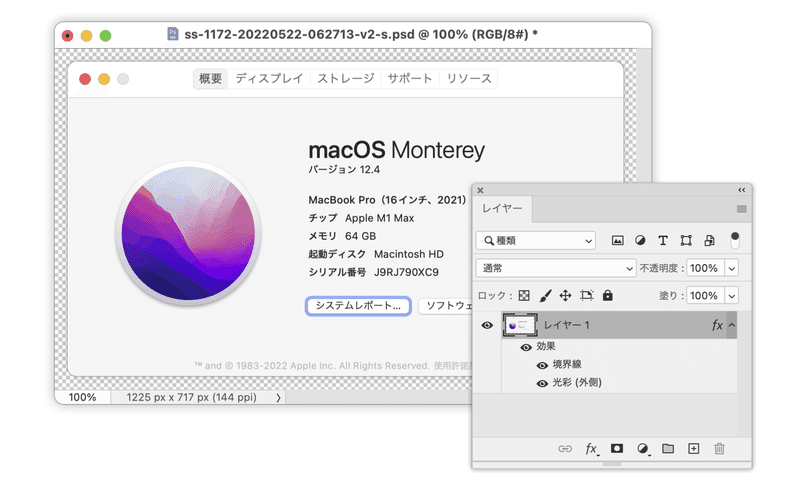Toggle 光彩 (外側) outer glow visibility eye

[542, 383]
